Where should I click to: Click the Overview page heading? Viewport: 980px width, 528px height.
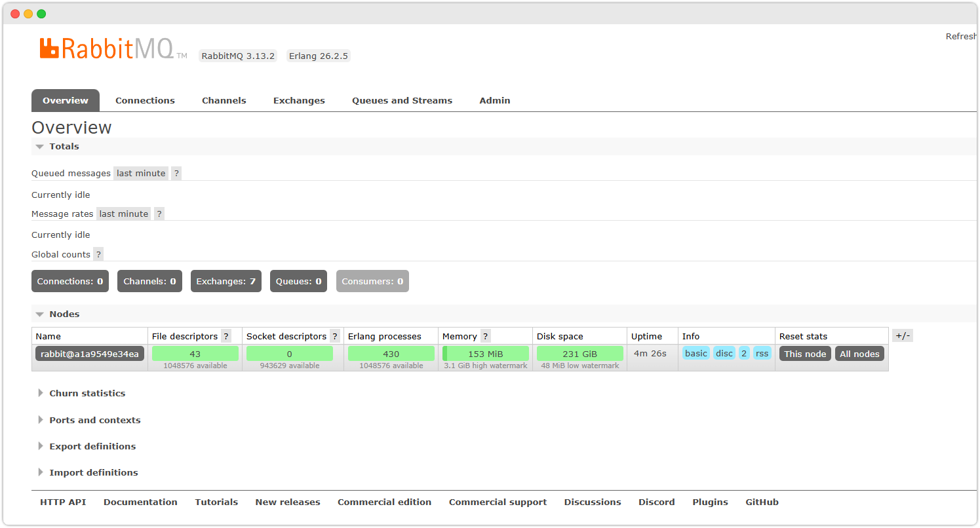coord(71,128)
